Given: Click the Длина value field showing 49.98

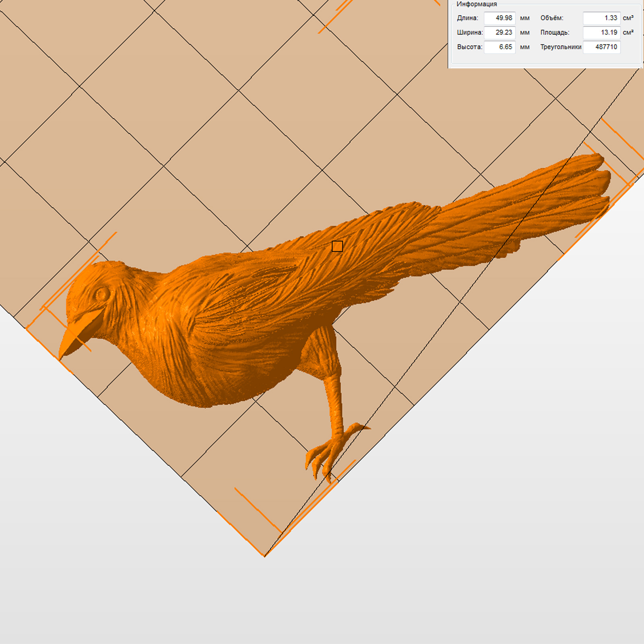Looking at the screenshot, I should pyautogui.click(x=500, y=18).
